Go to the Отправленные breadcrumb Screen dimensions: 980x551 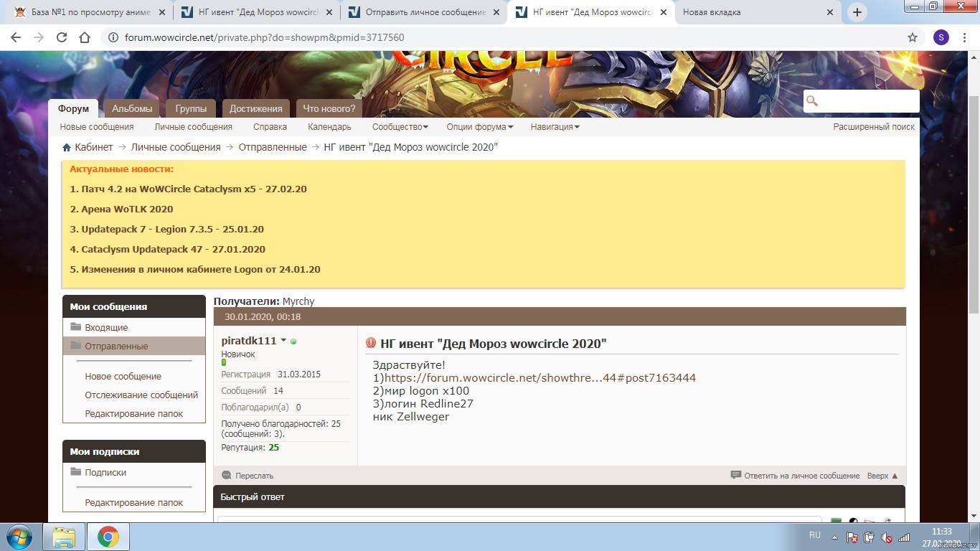[273, 147]
